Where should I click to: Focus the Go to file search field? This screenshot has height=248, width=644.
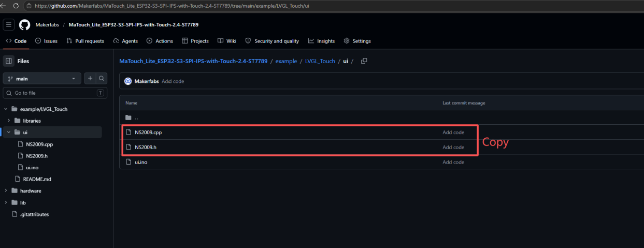pos(54,93)
